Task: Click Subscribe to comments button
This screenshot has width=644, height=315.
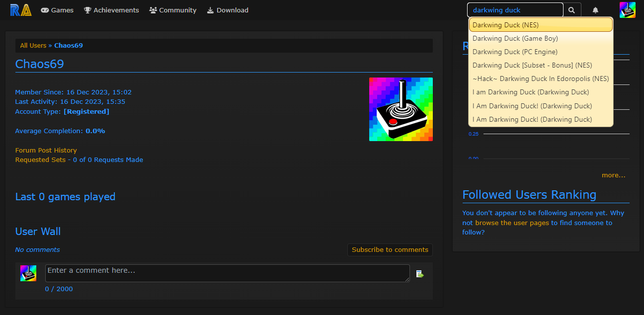Action: 390,250
